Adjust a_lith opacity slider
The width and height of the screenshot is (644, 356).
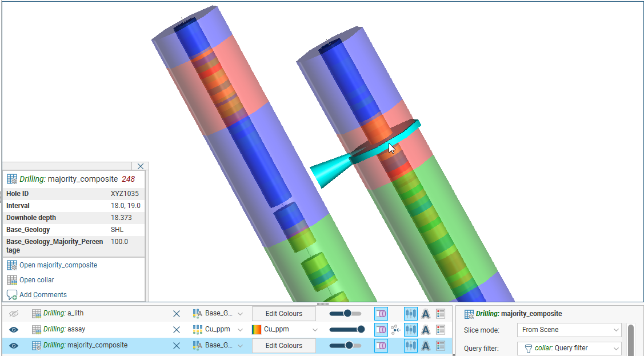click(345, 314)
